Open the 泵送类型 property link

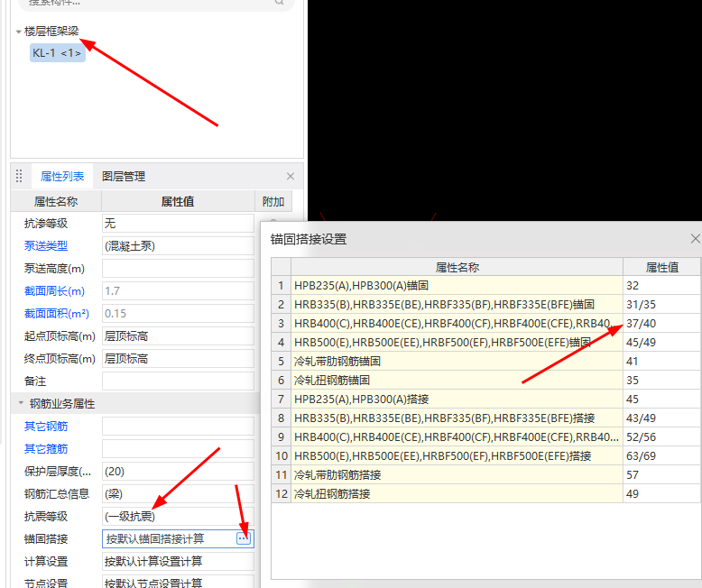46,245
